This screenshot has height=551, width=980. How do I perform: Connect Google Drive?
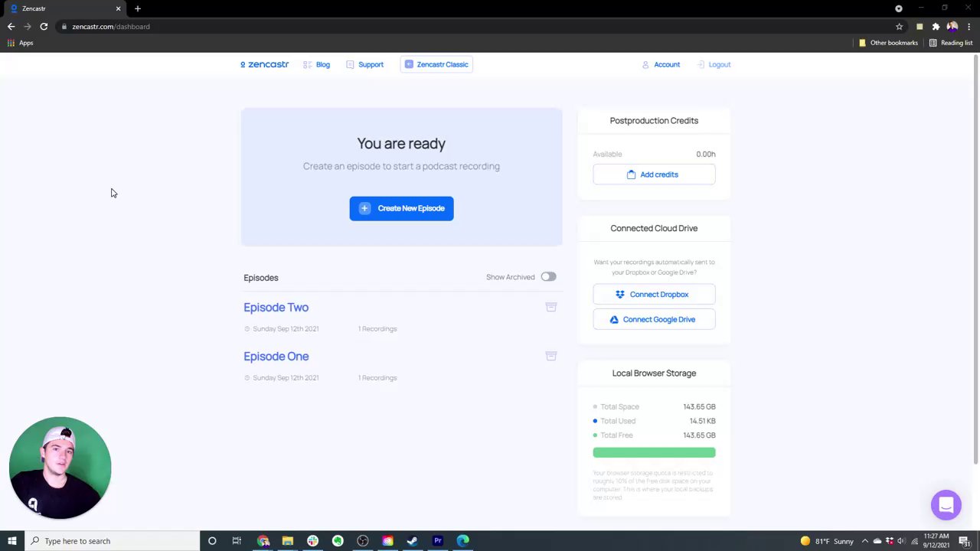[654, 319]
